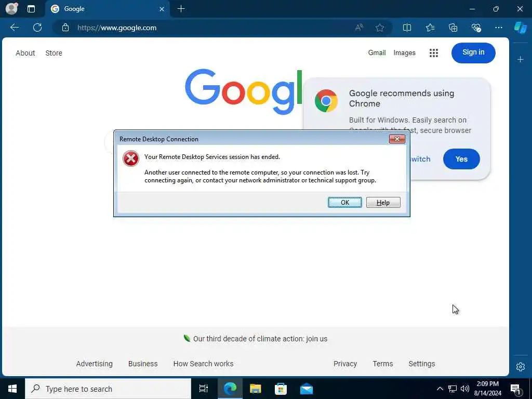
Task: Refresh the current page
Action: click(x=37, y=28)
